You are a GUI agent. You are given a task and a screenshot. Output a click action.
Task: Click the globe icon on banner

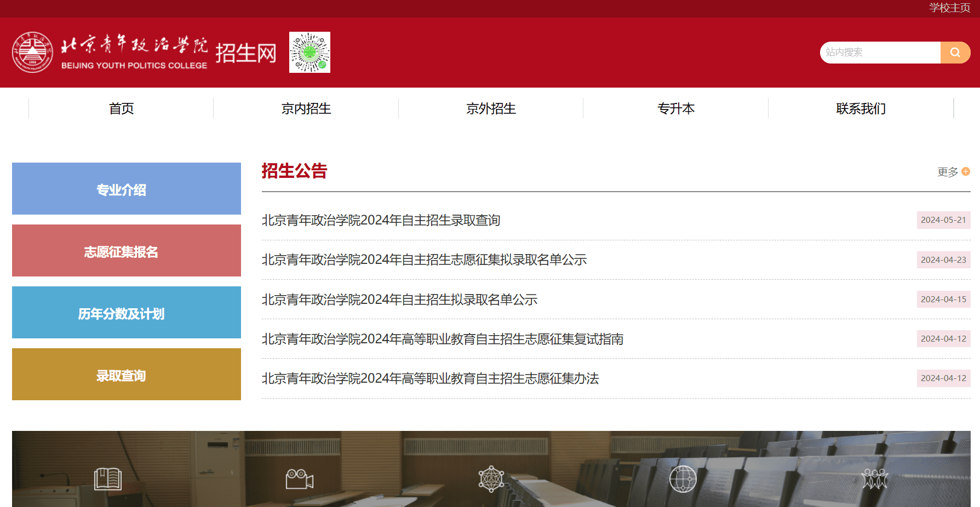683,479
